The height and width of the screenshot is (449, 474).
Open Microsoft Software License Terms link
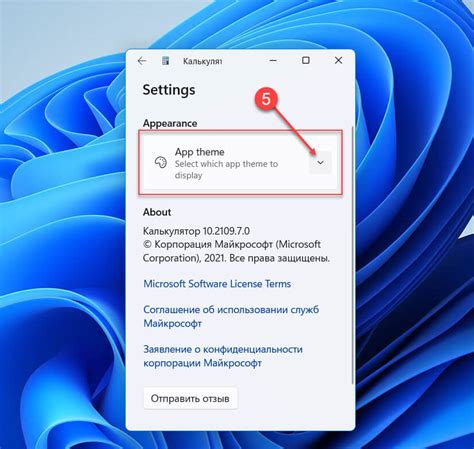coord(217,284)
